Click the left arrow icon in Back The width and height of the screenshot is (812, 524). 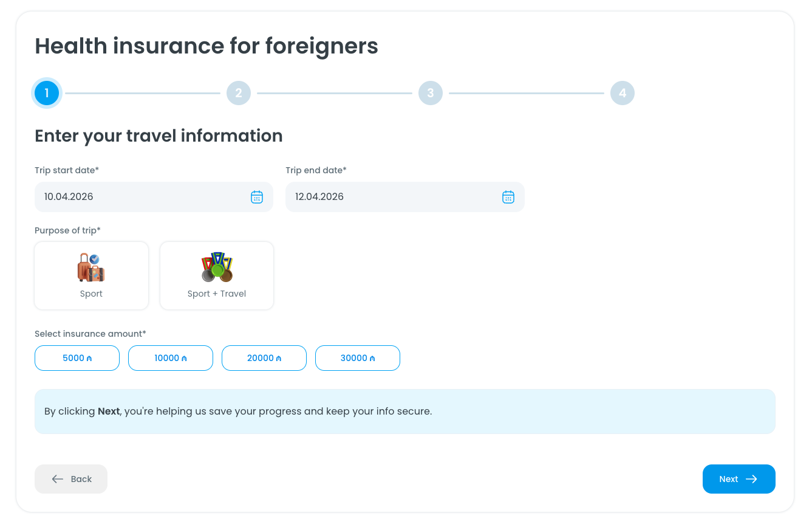[58, 479]
